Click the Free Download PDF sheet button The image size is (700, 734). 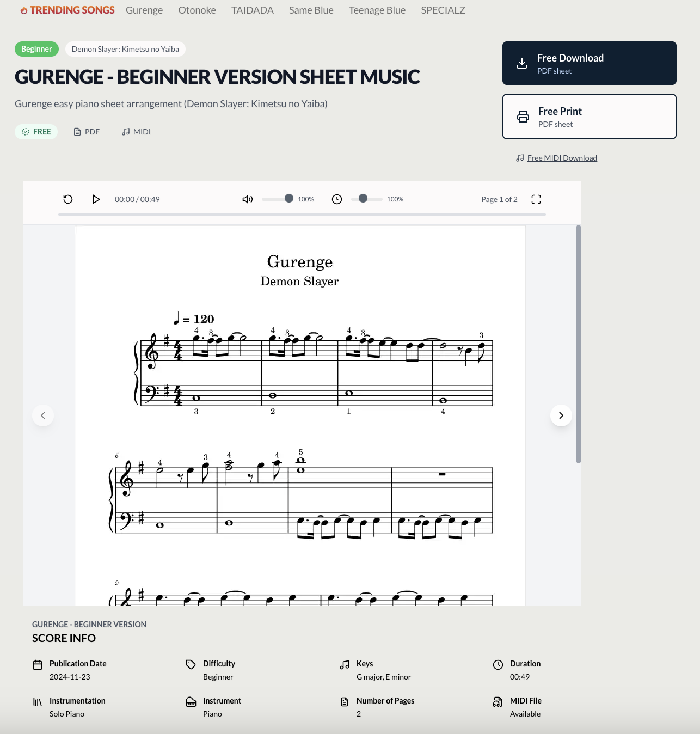pos(590,63)
